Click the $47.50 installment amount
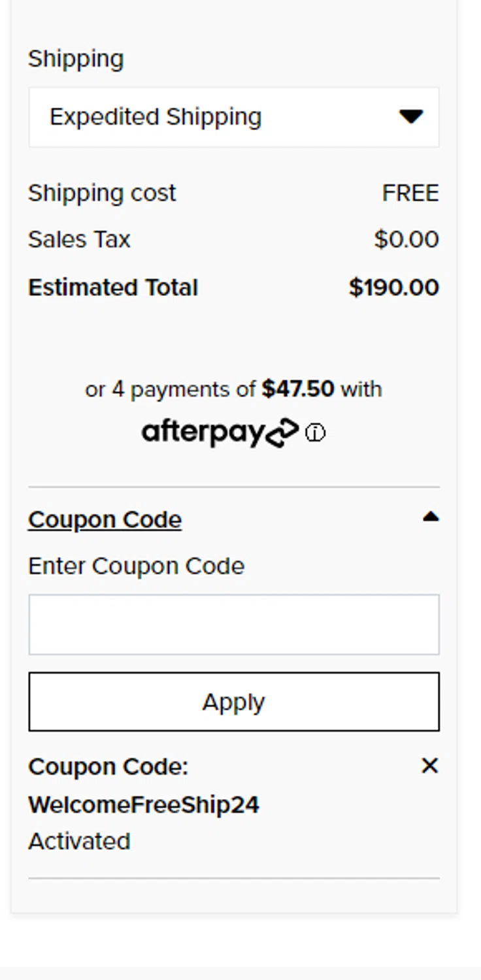 click(x=297, y=389)
